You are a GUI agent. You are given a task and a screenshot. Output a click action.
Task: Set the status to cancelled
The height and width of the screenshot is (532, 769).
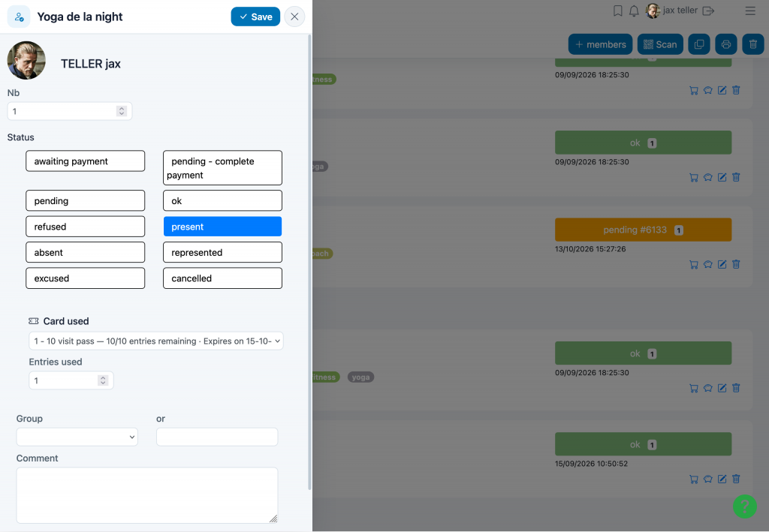pos(222,278)
